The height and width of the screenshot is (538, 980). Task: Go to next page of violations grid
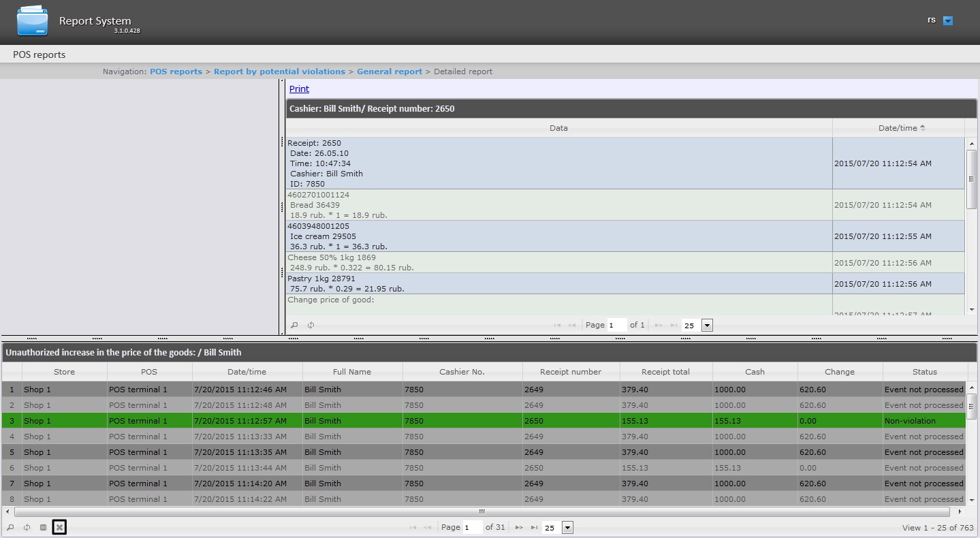point(518,528)
